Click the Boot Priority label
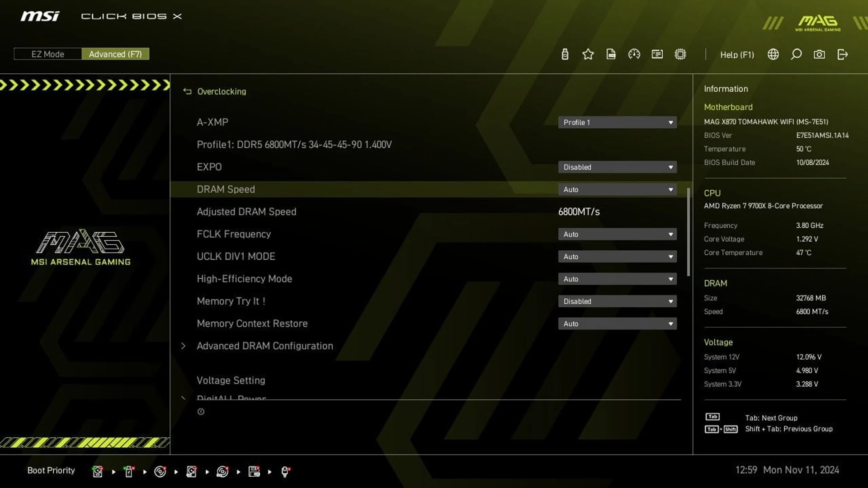868x488 pixels. pos(51,470)
